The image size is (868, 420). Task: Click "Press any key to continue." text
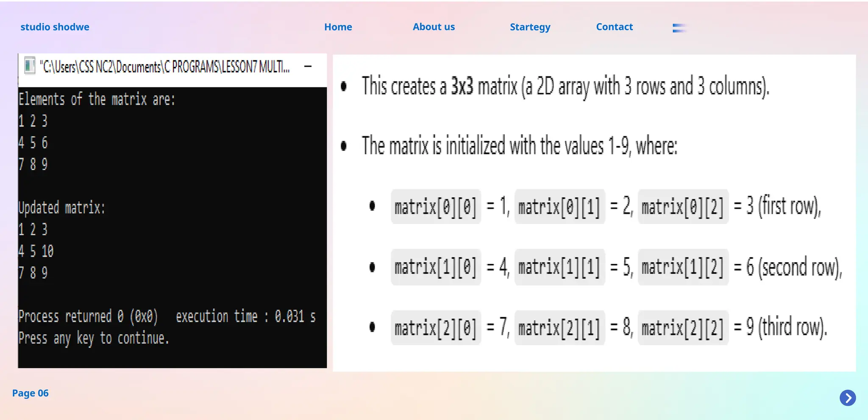point(94,339)
